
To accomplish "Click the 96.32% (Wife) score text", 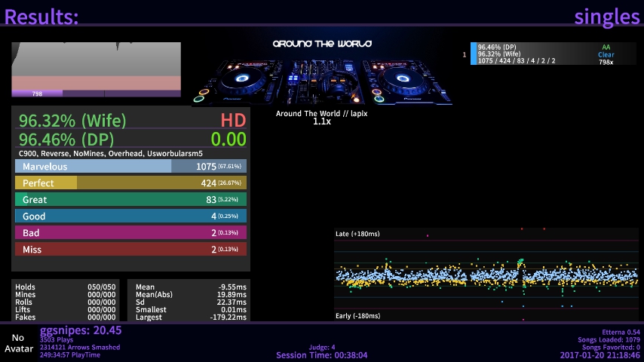I will point(72,121).
